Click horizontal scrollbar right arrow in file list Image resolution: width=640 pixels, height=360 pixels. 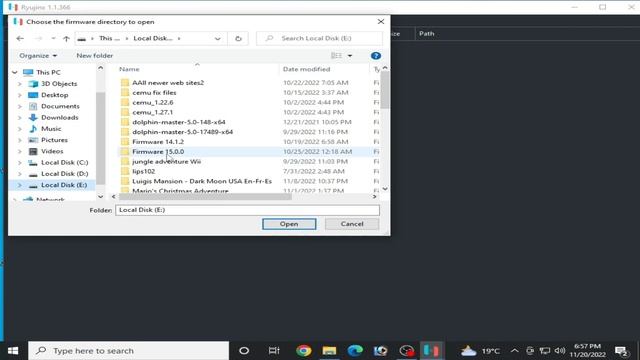(x=374, y=197)
